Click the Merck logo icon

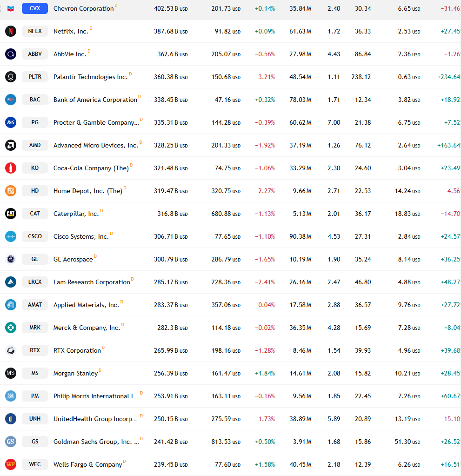(11, 328)
